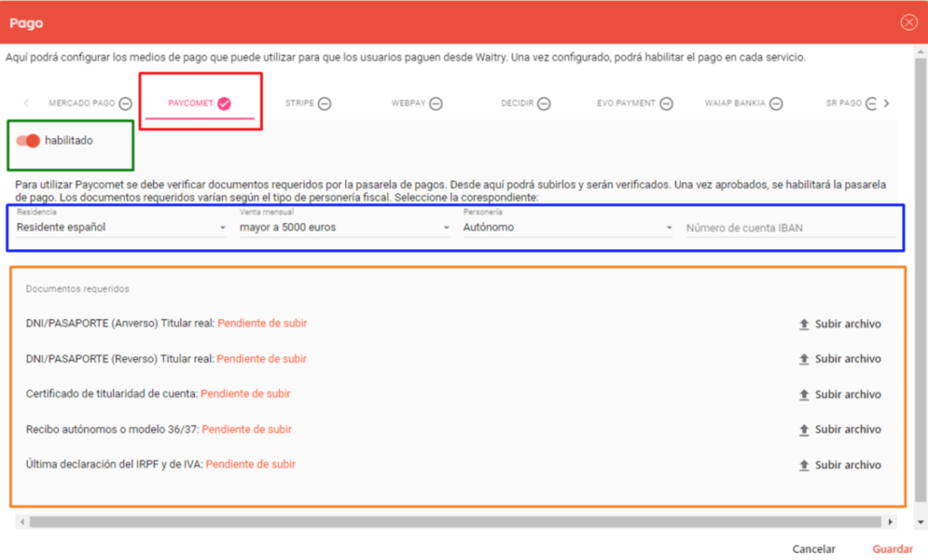The height and width of the screenshot is (560, 928).
Task: Click the Número de cuenta IBAN field
Action: pyautogui.click(x=790, y=228)
